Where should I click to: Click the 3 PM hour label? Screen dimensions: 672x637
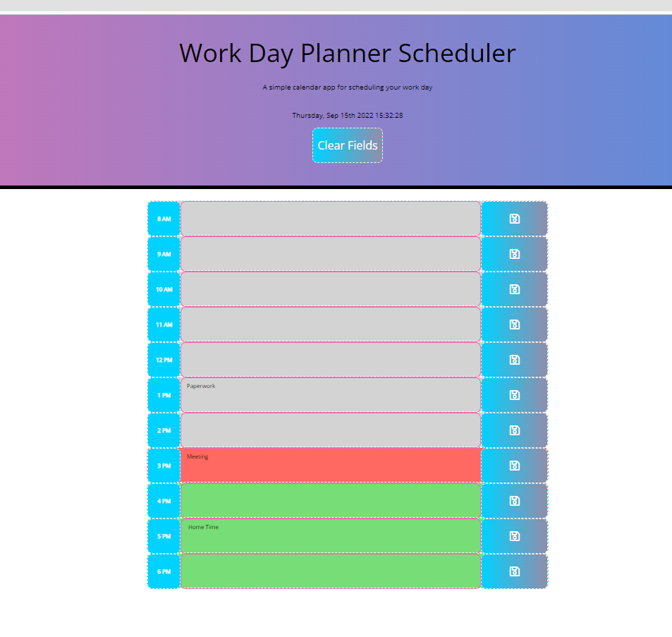[x=163, y=465]
